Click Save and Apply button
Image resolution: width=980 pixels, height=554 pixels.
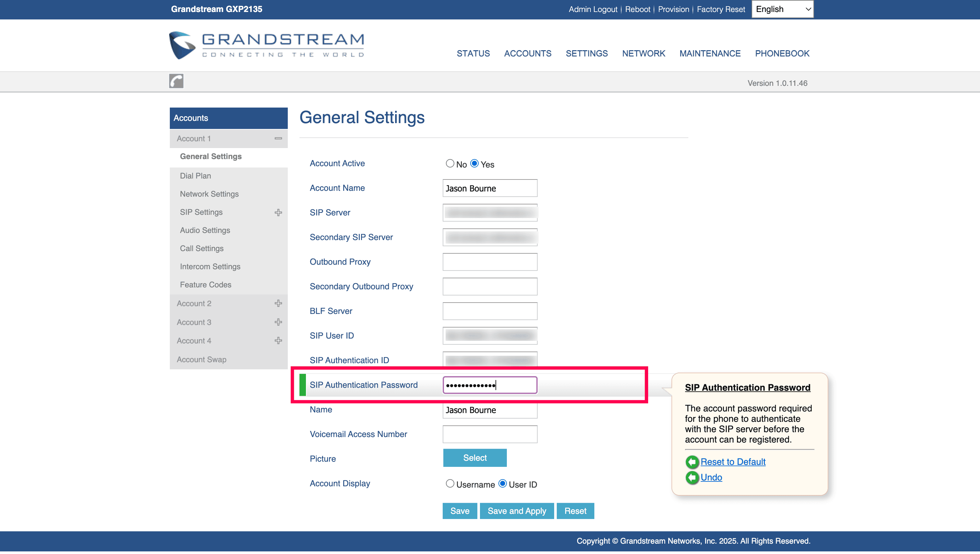pos(517,511)
